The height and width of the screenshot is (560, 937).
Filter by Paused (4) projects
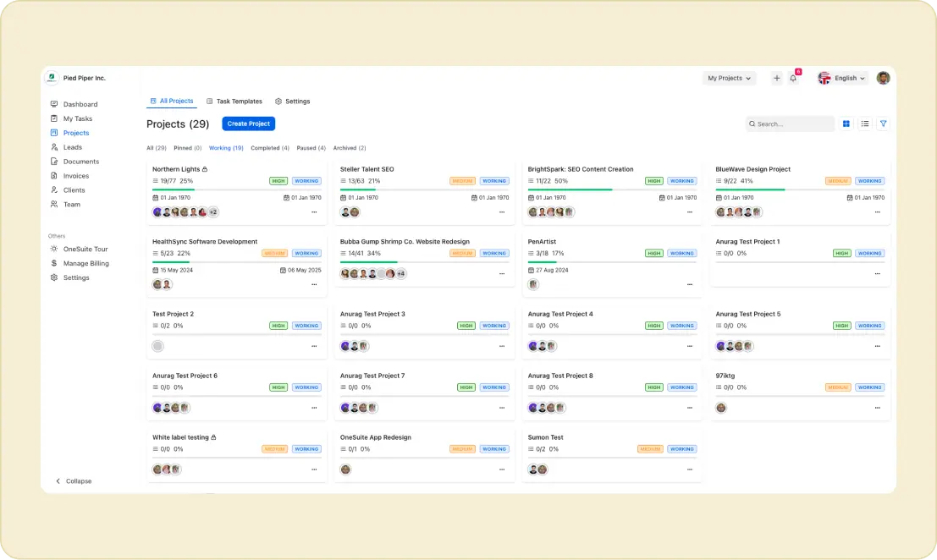(x=311, y=148)
